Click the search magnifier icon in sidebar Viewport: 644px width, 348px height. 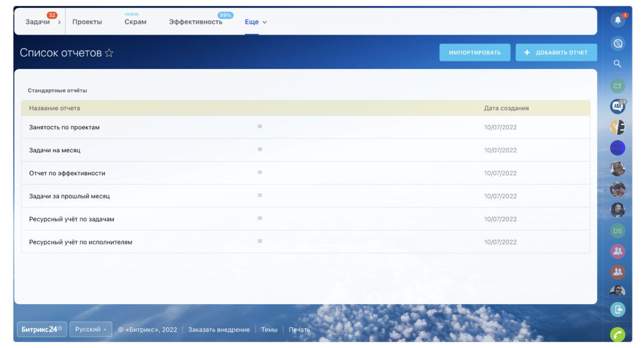tap(617, 64)
